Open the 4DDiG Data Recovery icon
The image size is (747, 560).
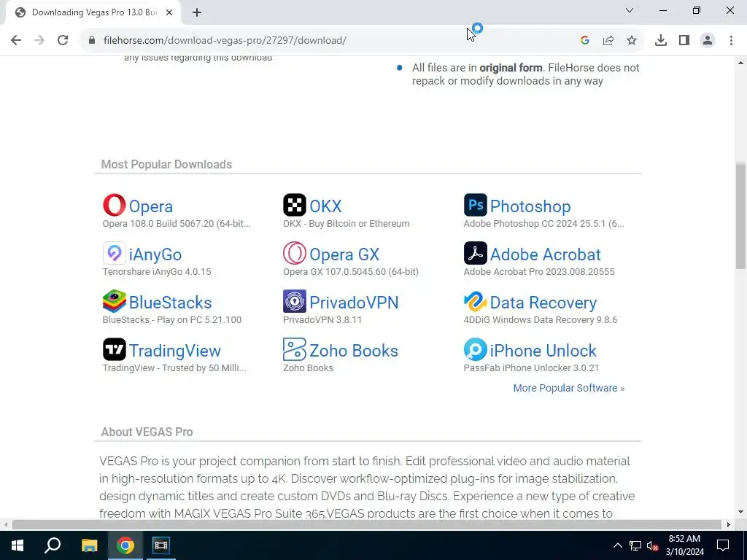tap(475, 301)
